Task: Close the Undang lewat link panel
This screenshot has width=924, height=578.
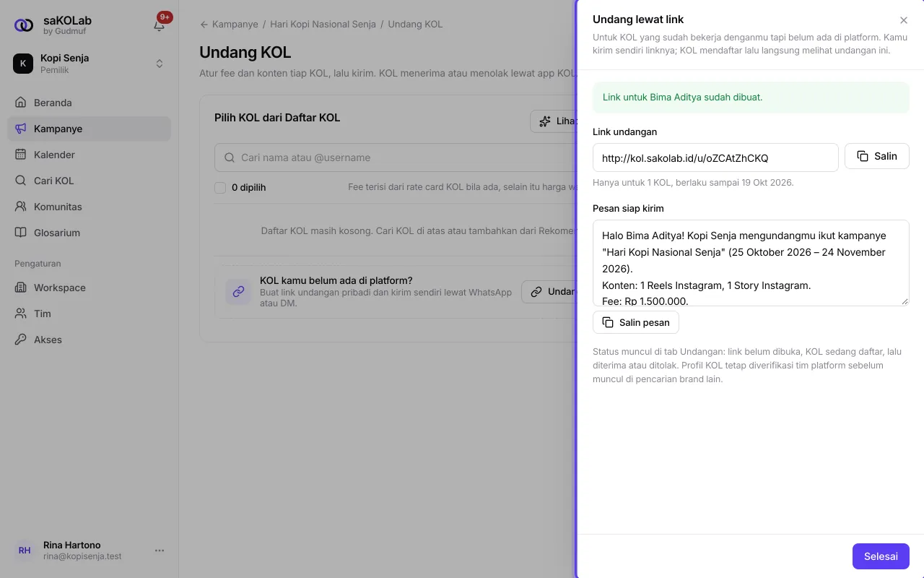Action: tap(904, 20)
